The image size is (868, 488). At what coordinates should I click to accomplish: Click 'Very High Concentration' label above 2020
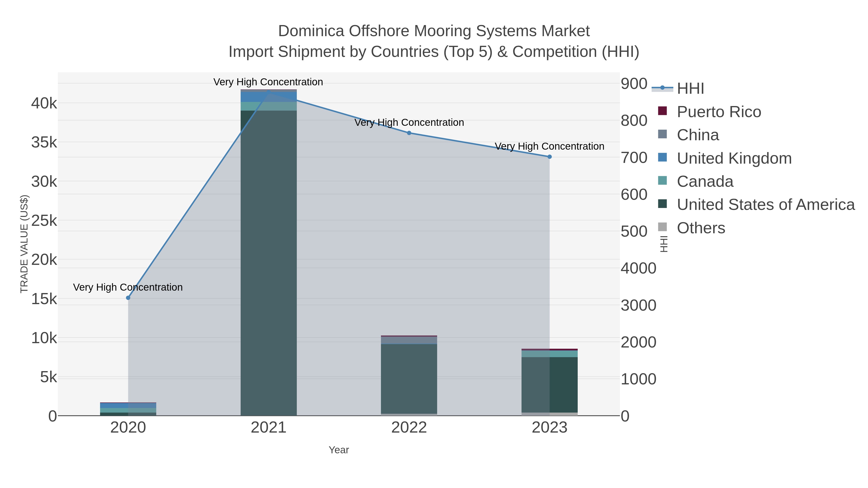(128, 287)
